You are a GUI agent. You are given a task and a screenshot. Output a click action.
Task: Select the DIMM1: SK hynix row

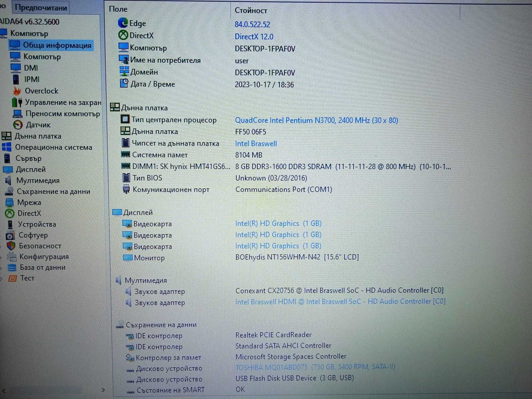[286, 167]
